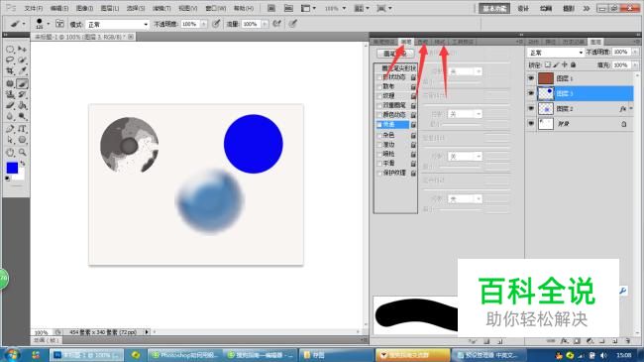Open the 文件(F) menu

[x=34, y=8]
